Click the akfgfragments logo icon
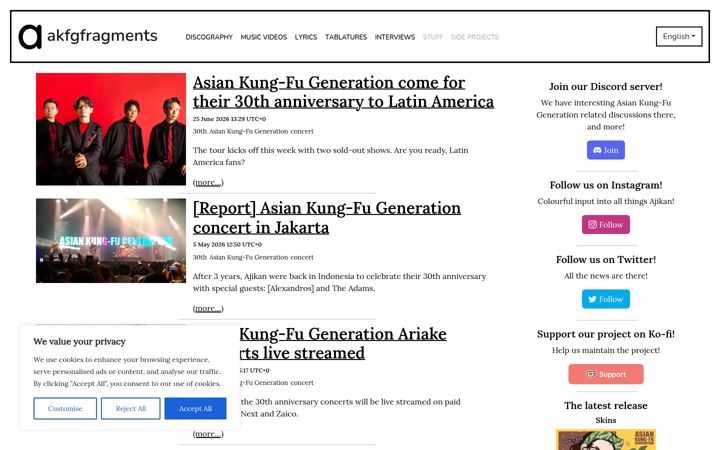The image size is (720, 450). 30,37
